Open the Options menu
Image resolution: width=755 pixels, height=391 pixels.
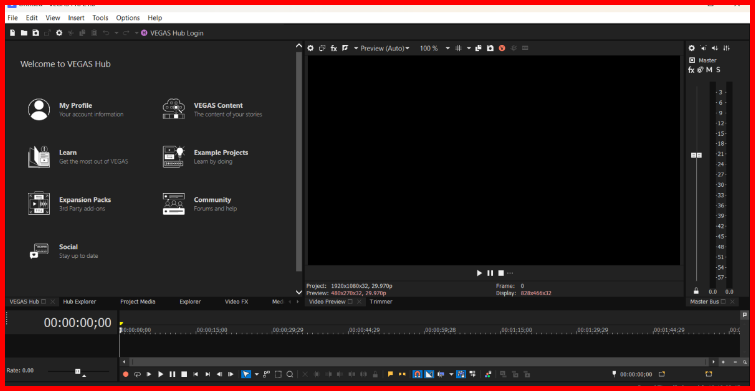[x=128, y=18]
